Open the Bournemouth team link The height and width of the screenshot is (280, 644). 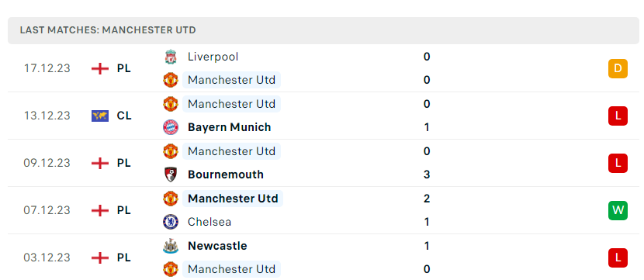[226, 175]
